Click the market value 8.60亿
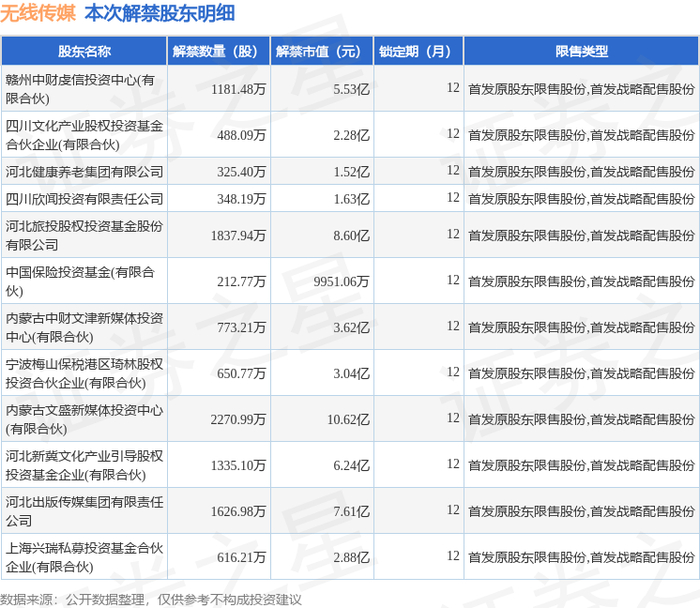The width and height of the screenshot is (700, 608). coord(351,236)
